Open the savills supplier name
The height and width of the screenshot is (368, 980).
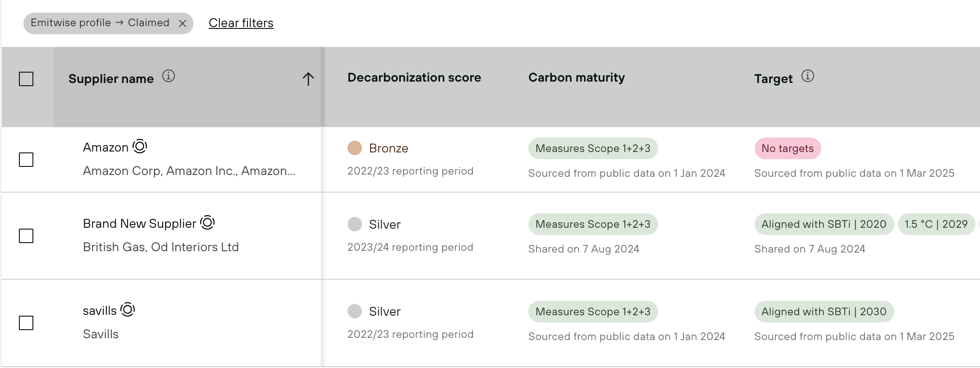coord(100,311)
